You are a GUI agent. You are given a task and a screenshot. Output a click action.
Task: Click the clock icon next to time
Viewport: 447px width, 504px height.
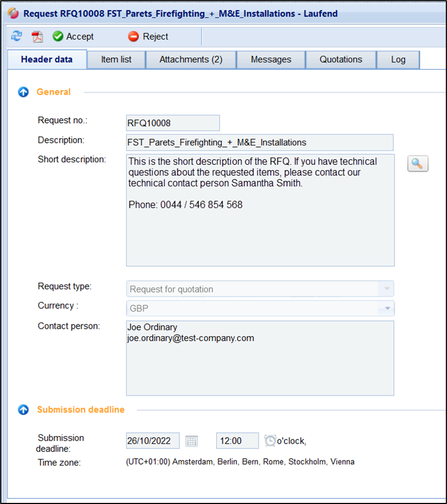pyautogui.click(x=270, y=441)
